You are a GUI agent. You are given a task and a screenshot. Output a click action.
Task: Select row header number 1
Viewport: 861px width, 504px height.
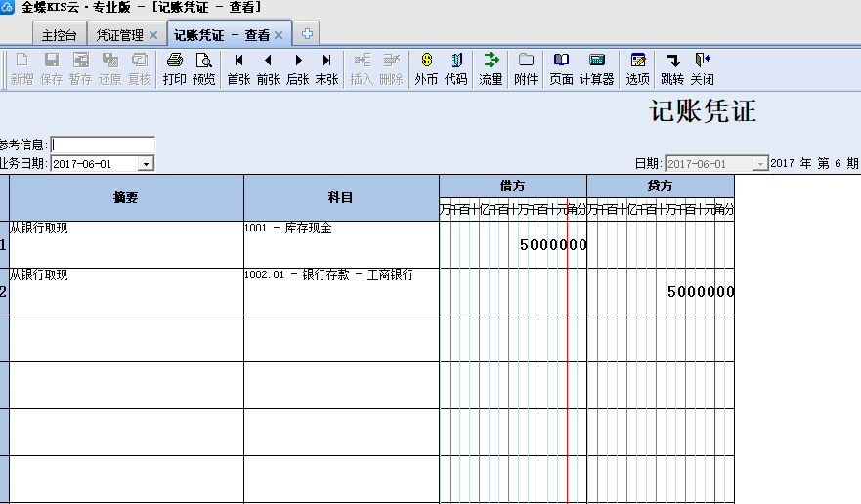[x=4, y=244]
